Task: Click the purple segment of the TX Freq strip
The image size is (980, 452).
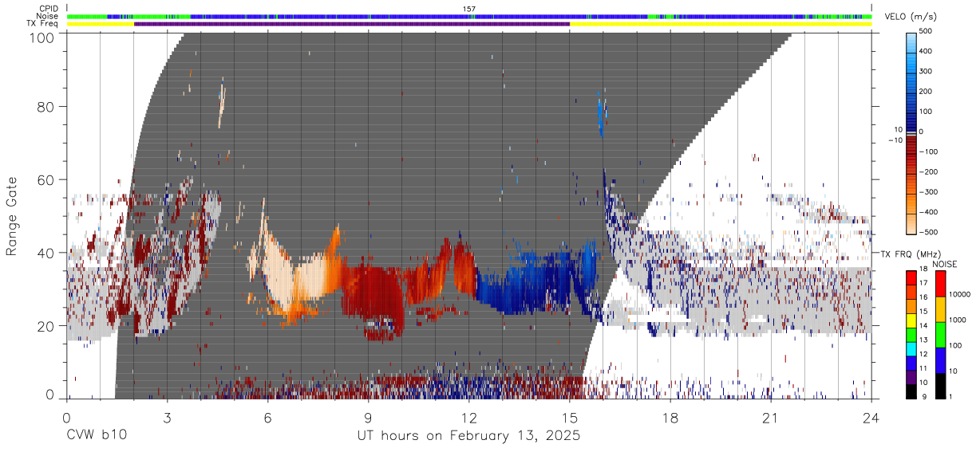Action: pos(352,24)
